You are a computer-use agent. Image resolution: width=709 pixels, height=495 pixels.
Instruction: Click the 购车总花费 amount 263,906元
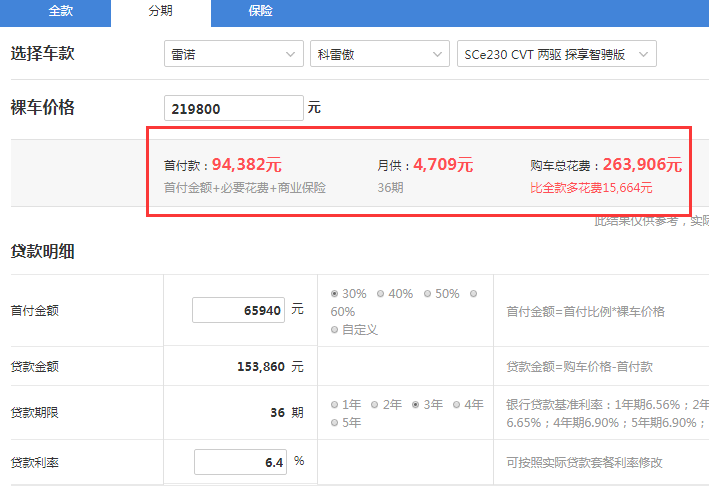tap(642, 165)
